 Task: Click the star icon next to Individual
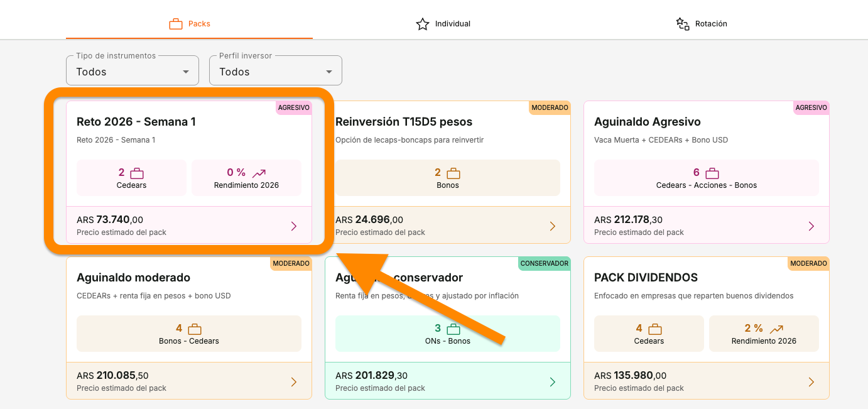click(x=421, y=23)
